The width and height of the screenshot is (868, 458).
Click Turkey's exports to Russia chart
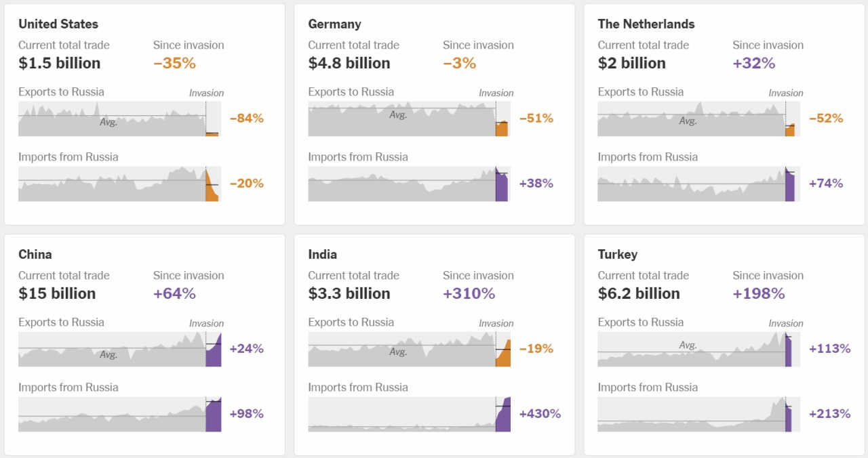698,350
